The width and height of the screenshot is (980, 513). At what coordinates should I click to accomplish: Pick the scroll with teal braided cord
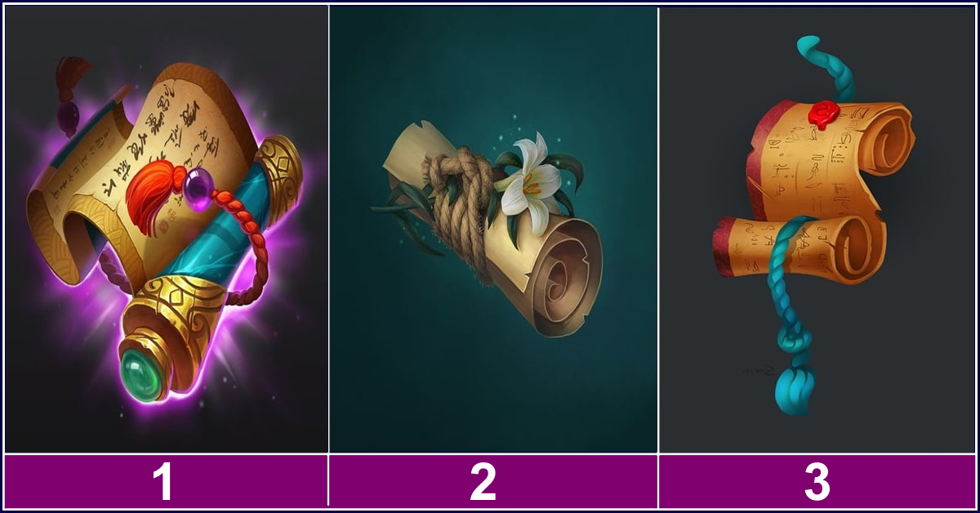point(817,229)
